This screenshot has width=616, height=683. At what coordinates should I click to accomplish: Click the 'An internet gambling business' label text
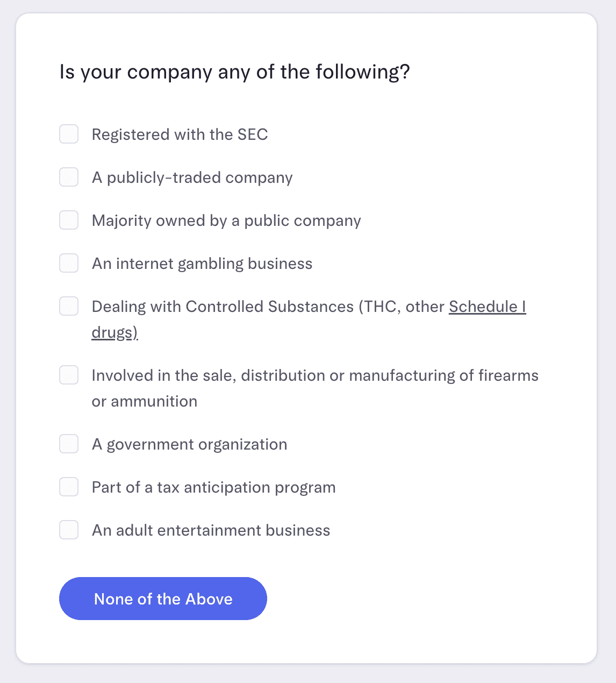202,264
